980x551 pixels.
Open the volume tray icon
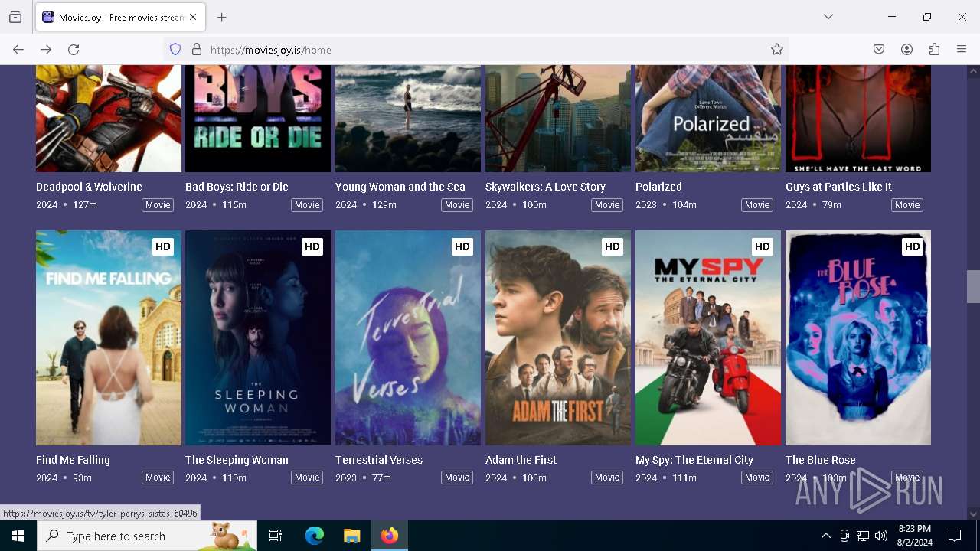coord(881,536)
